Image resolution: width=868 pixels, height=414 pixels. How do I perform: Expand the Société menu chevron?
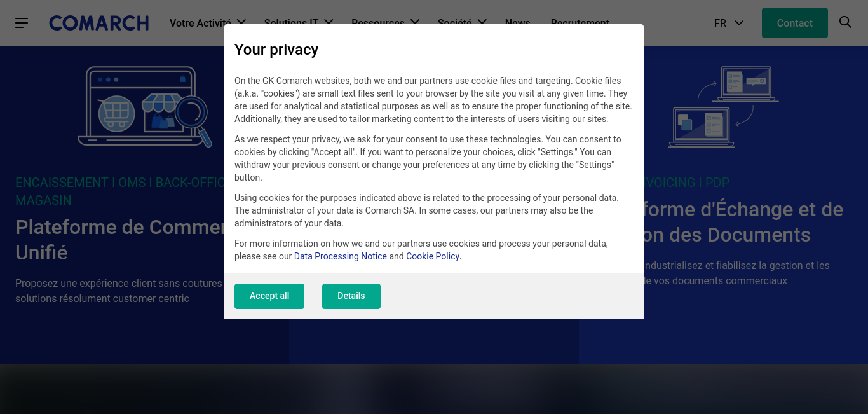(x=482, y=22)
